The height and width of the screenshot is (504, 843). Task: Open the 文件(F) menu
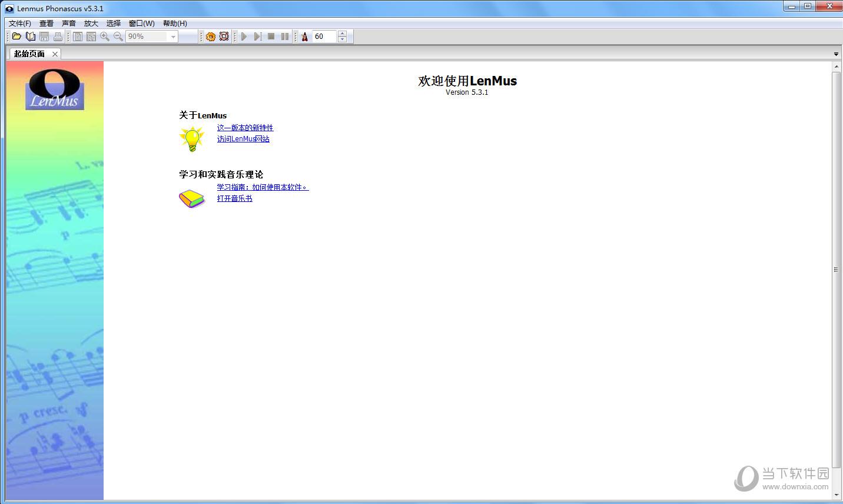tap(20, 23)
